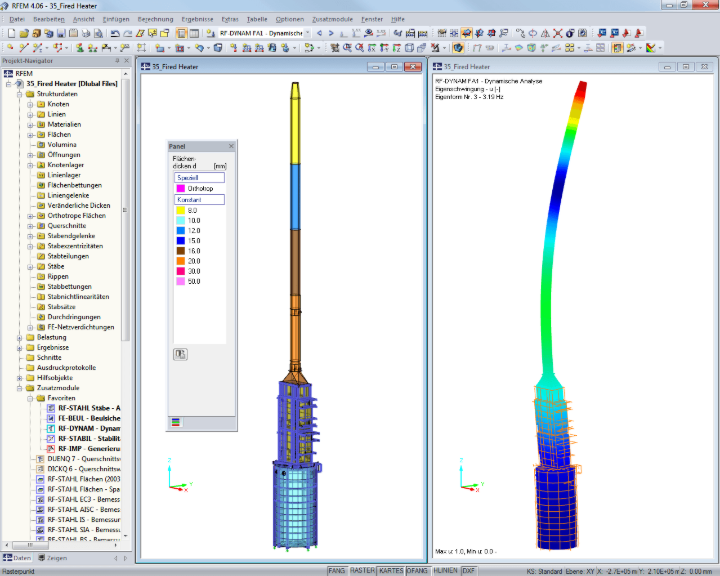Toggle HLINIEN in status bar
This screenshot has width=720, height=576.
click(x=445, y=570)
